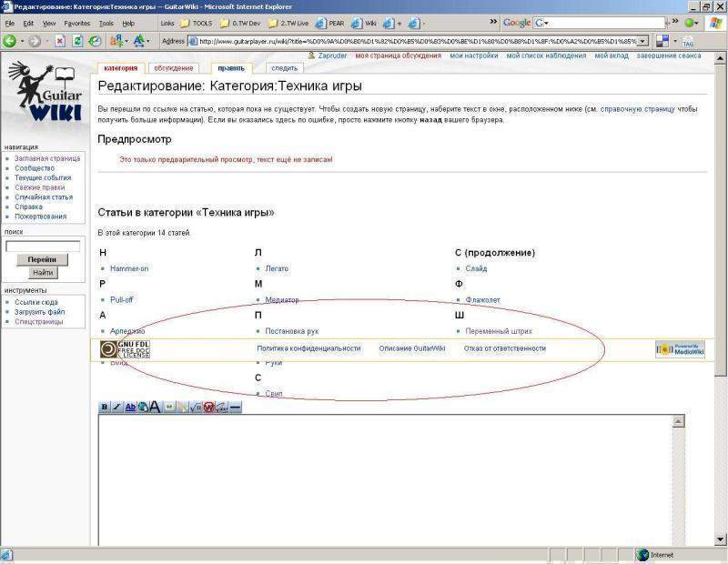Click the Translate toolbar icon in browser
This screenshot has height=564, width=728.
tap(116, 41)
